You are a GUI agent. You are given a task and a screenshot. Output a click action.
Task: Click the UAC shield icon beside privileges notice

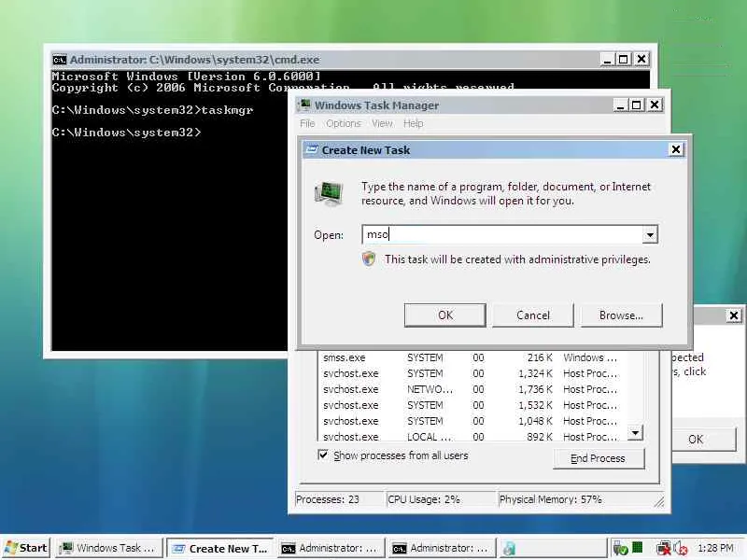(x=369, y=259)
